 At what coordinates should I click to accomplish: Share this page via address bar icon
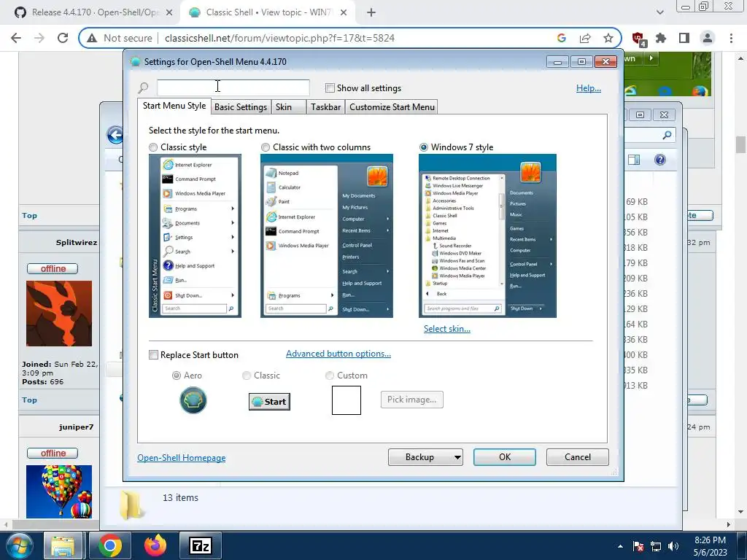[x=585, y=38]
